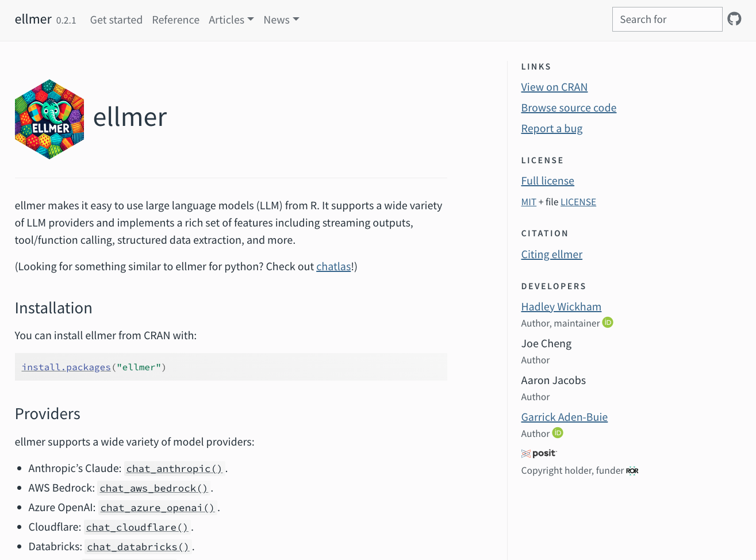Click the Posit logo
The image size is (756, 560).
(539, 453)
